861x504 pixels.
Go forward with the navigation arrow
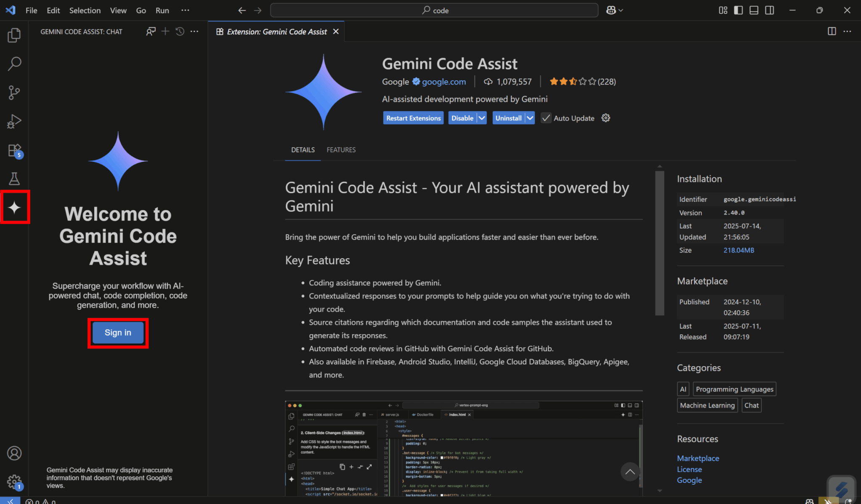click(258, 11)
